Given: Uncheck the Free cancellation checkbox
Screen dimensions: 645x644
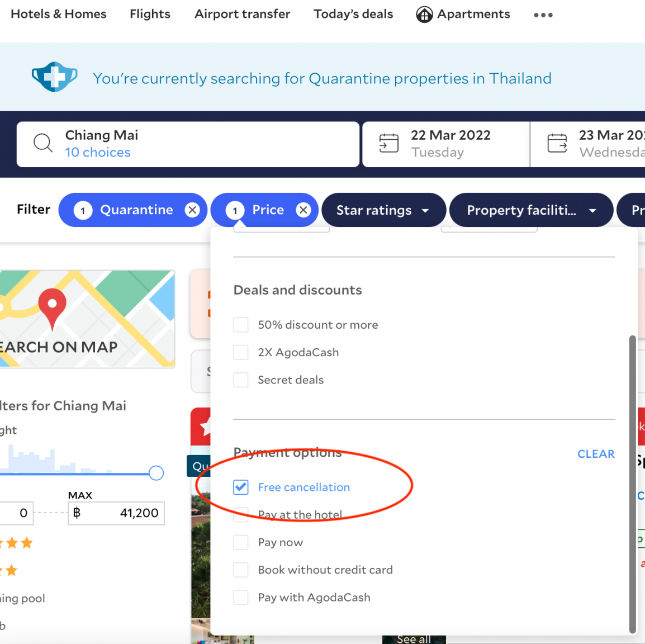Looking at the screenshot, I should [x=241, y=487].
